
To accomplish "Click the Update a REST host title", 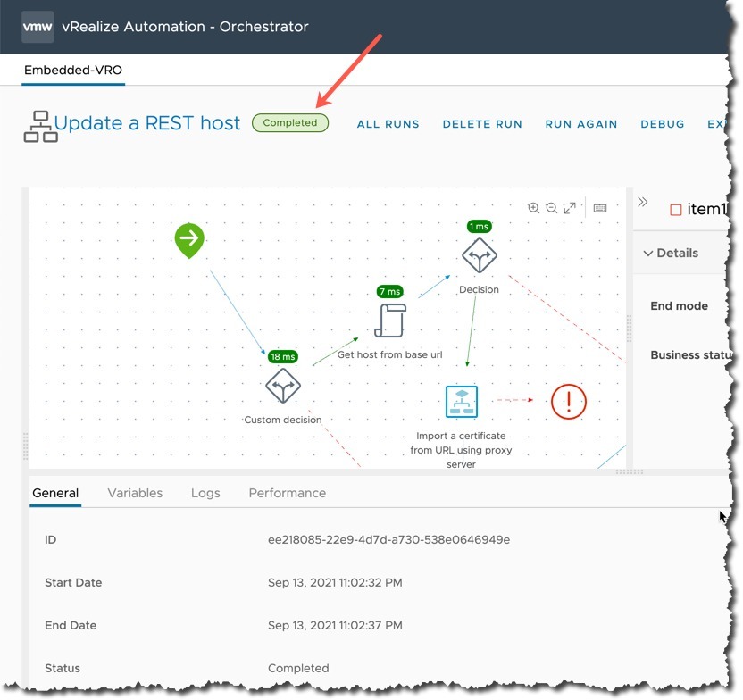I will coord(146,123).
